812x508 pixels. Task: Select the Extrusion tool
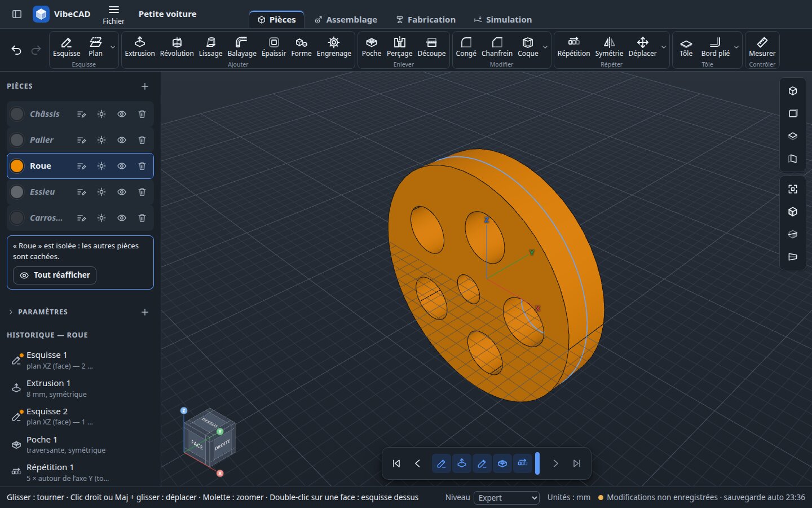(140, 47)
